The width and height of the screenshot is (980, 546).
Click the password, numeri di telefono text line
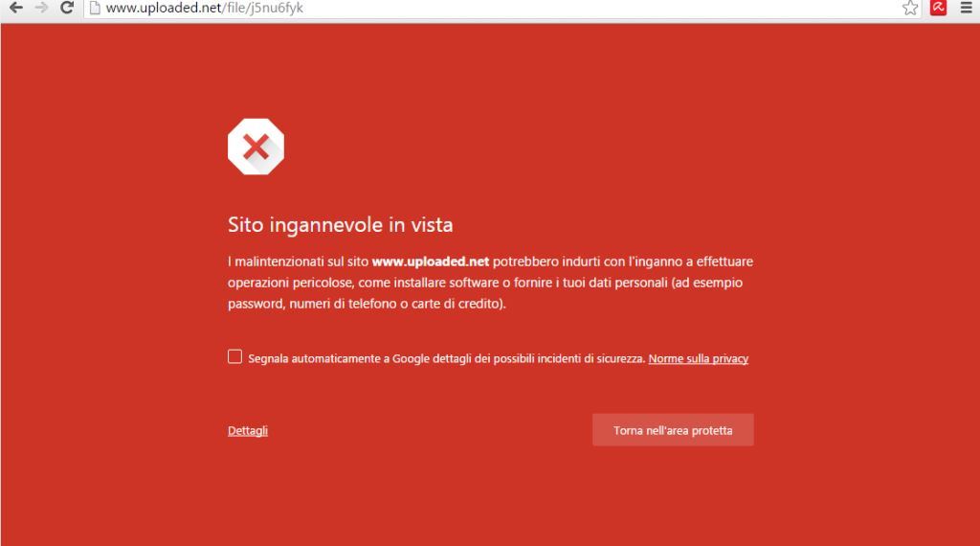pos(367,304)
